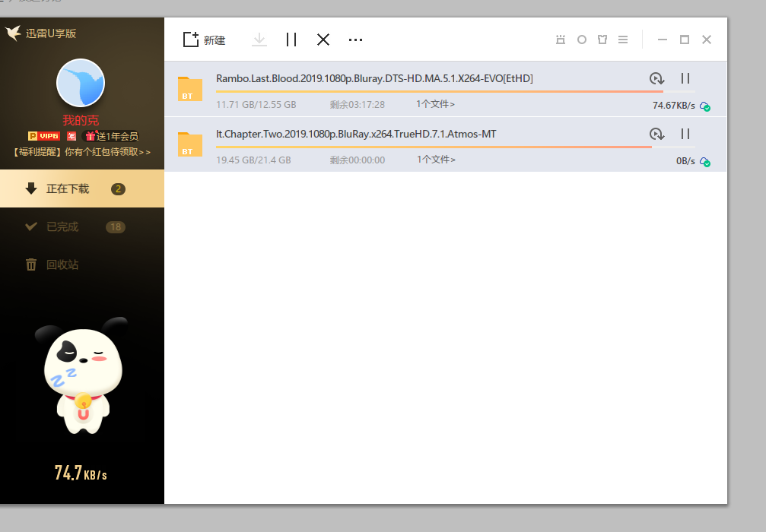Click the toolbar start download arrow icon
The width and height of the screenshot is (766, 532).
(259, 40)
